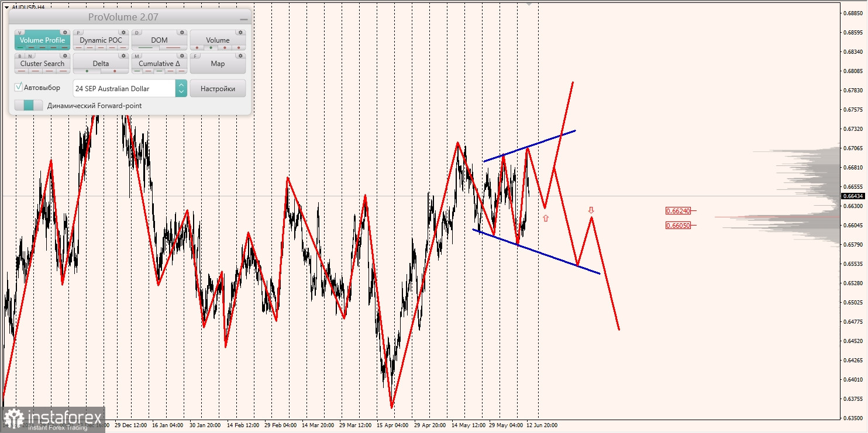Uncheck the Автовыбор checkbox
Image resolution: width=868 pixels, height=433 pixels.
coord(18,87)
